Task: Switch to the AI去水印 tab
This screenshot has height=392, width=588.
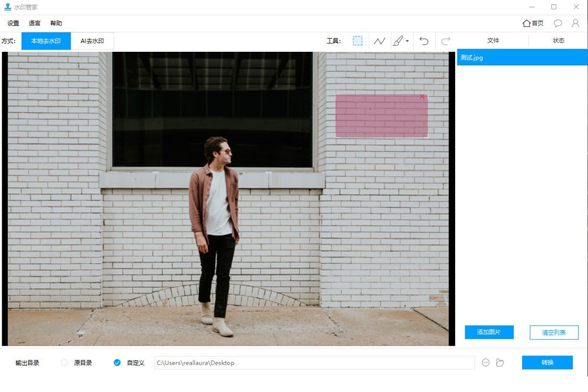Action: (x=92, y=41)
